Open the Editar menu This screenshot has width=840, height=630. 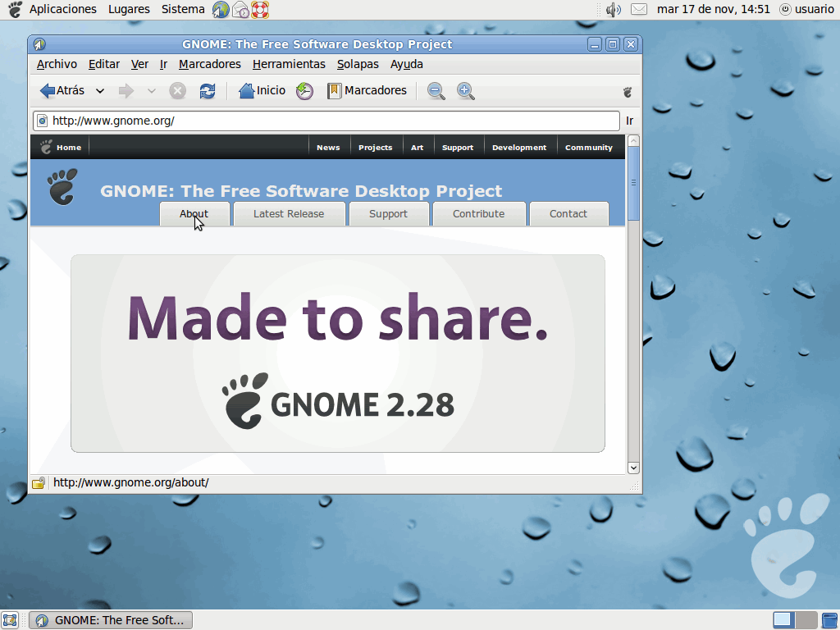coord(104,64)
